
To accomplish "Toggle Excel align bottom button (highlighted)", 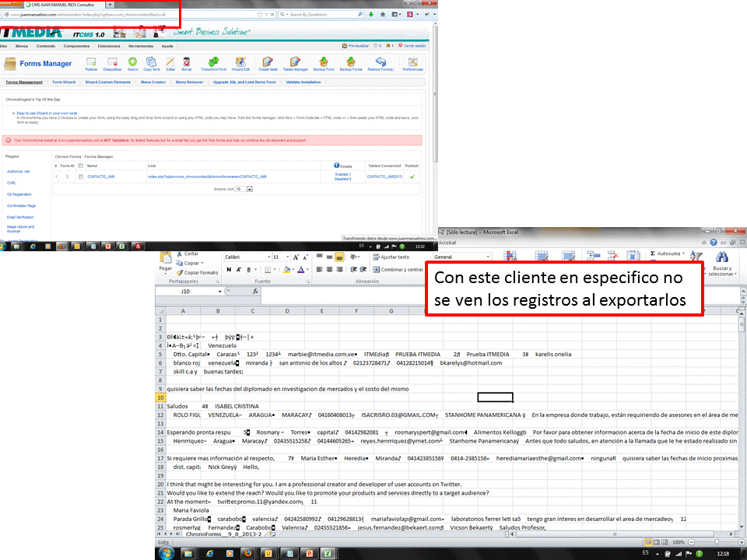I will [x=339, y=257].
